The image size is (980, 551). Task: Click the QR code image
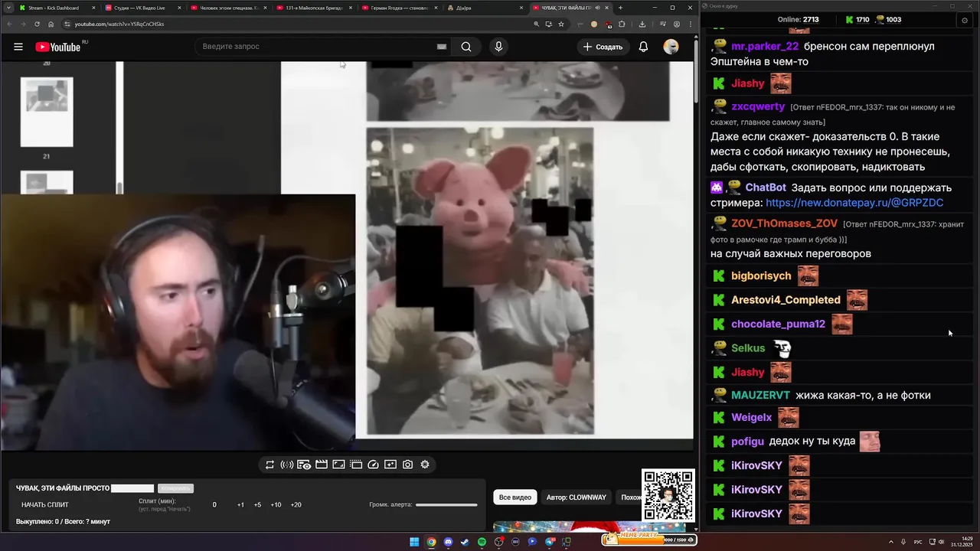[668, 495]
